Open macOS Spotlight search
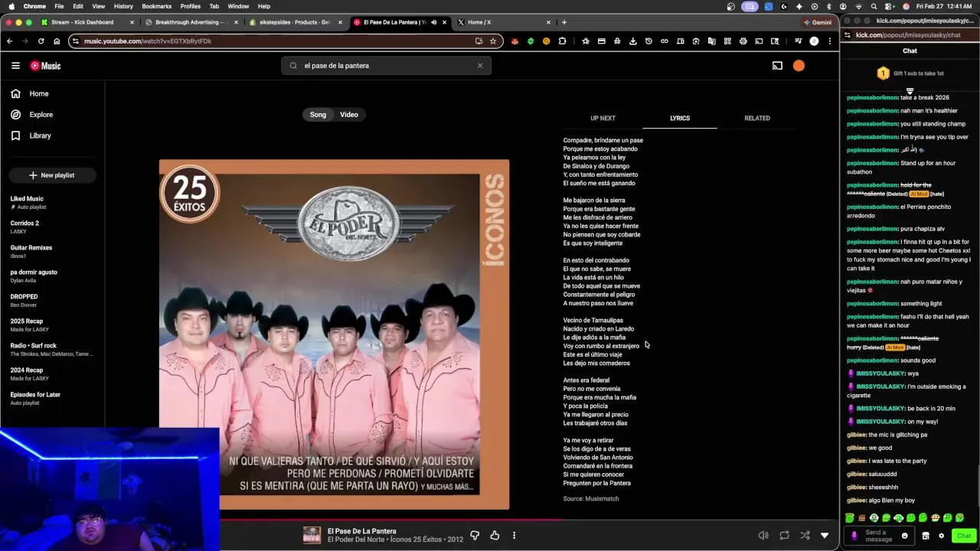Image resolution: width=980 pixels, height=551 pixels. tap(874, 6)
